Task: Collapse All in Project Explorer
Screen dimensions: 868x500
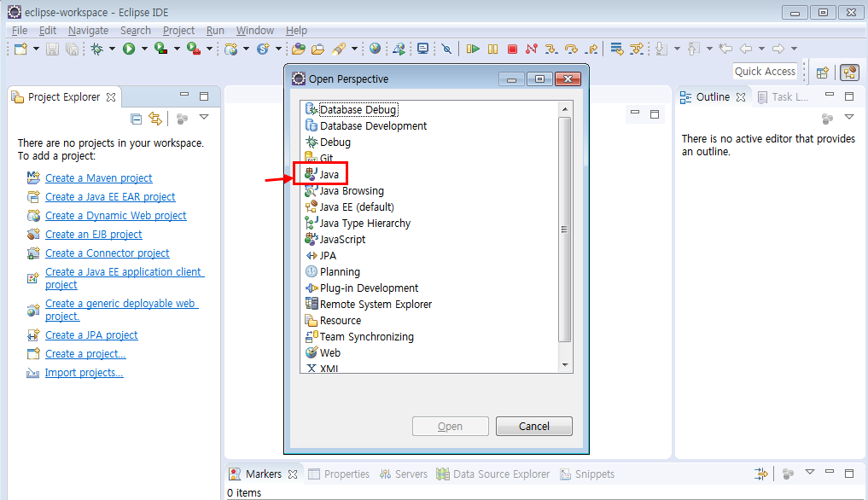Action: [137, 119]
